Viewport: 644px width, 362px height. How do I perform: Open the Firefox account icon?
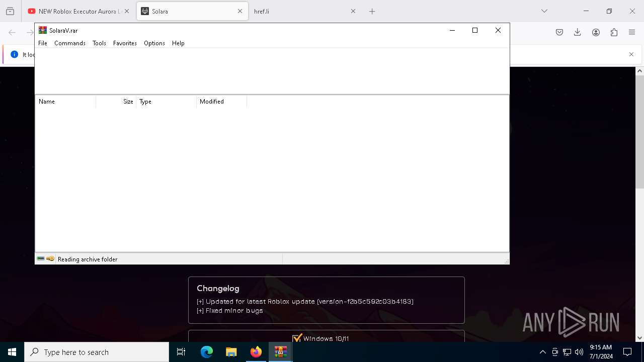pos(596,32)
